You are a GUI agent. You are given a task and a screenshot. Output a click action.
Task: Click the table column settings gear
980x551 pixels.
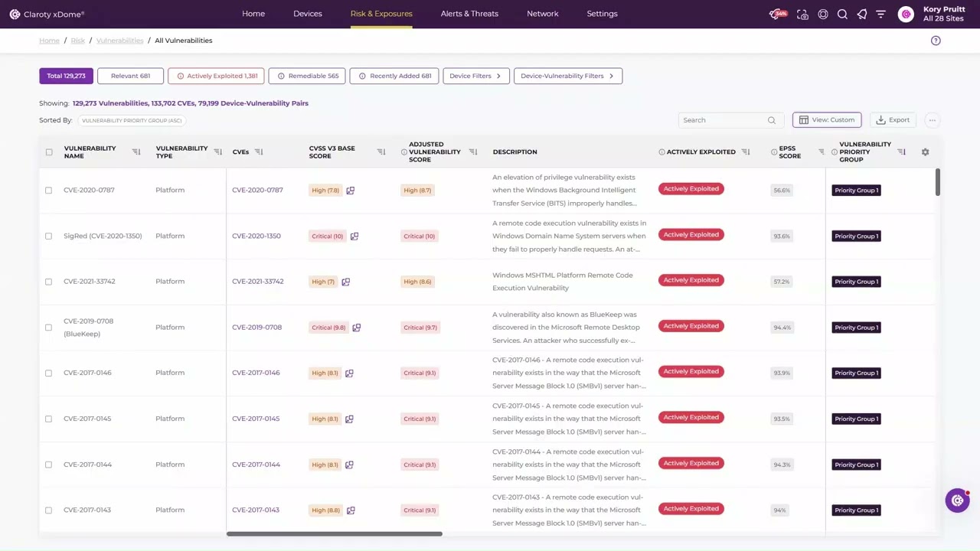925,152
